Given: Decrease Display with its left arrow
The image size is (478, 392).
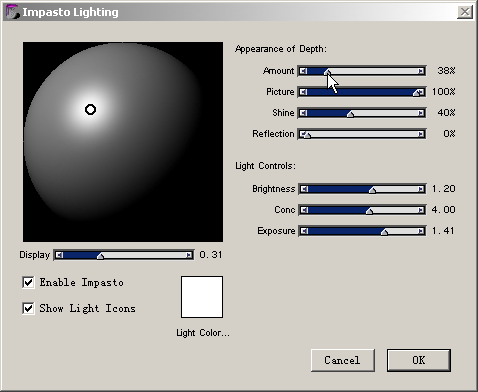Looking at the screenshot, I should (x=59, y=255).
